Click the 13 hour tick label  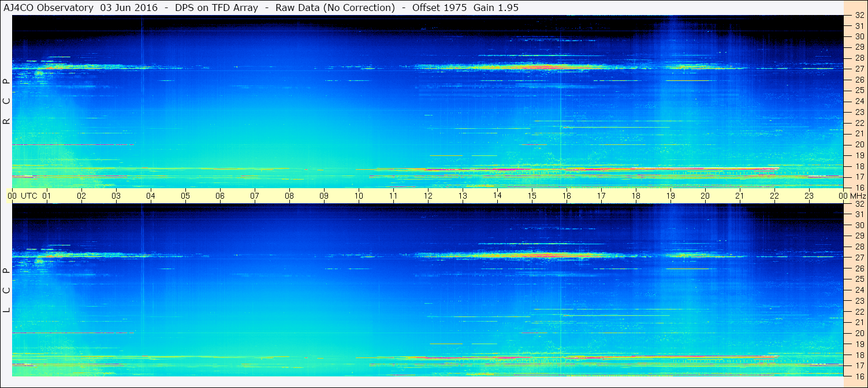click(463, 196)
